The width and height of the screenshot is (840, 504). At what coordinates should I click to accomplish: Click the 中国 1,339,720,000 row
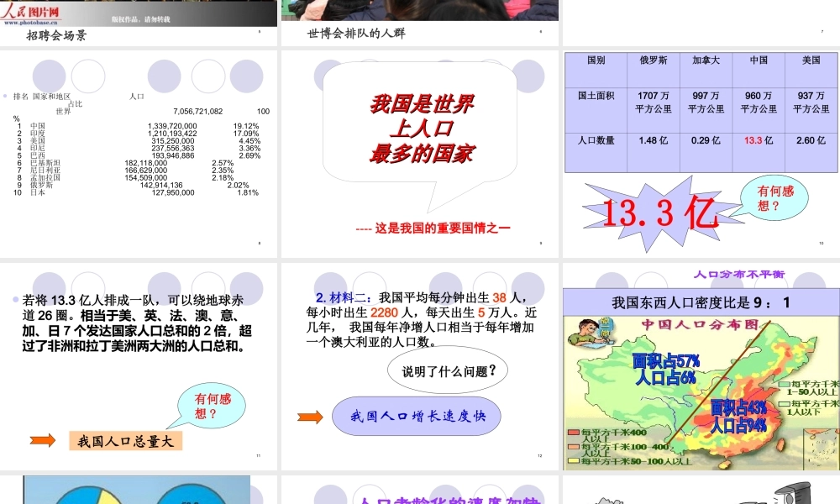click(x=139, y=126)
